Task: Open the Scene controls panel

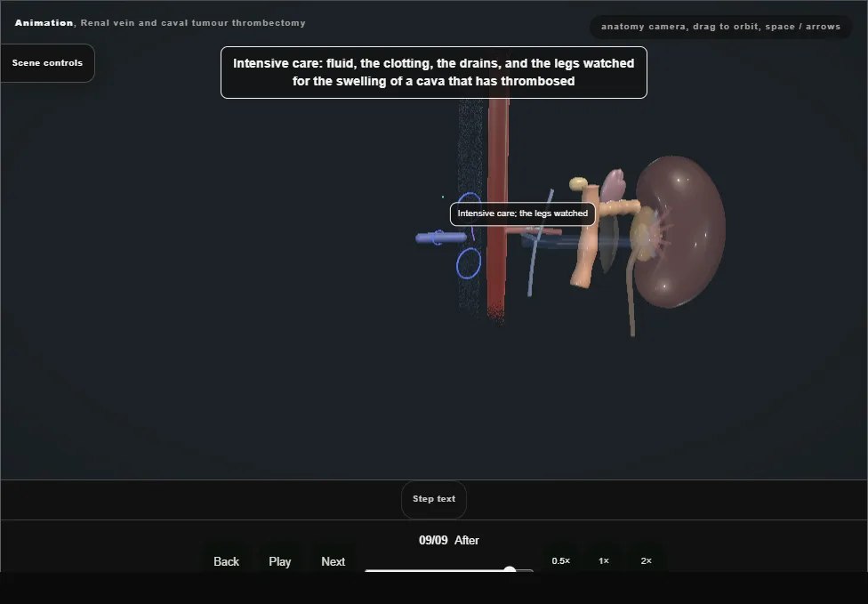Action: 47,63
